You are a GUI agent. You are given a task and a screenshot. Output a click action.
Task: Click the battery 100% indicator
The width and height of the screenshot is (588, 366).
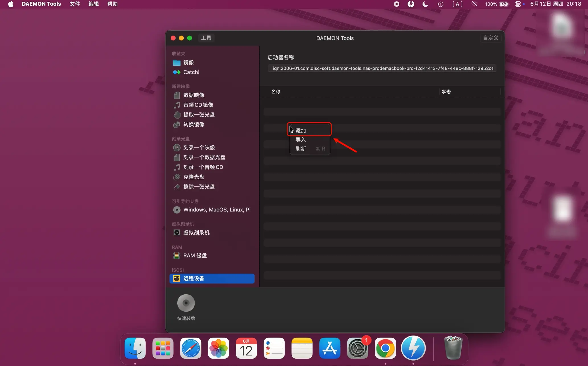click(x=497, y=4)
